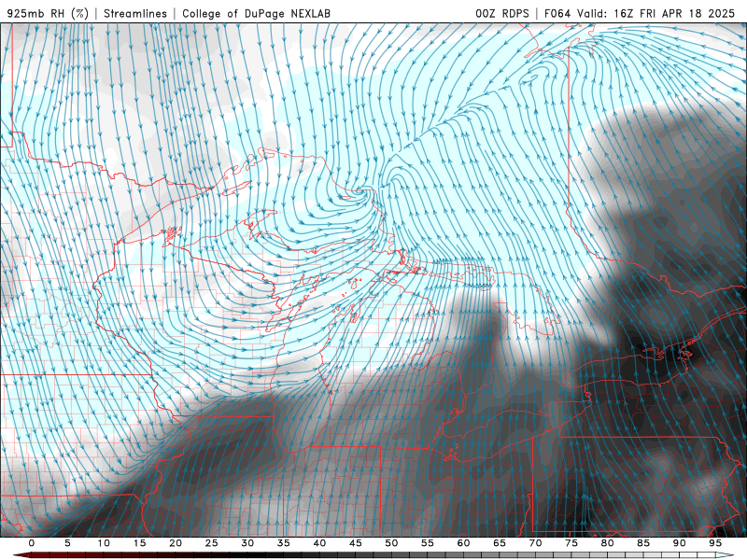The image size is (747, 560).
Task: Click the "Streamlines" label in the header
Action: pyautogui.click(x=135, y=13)
